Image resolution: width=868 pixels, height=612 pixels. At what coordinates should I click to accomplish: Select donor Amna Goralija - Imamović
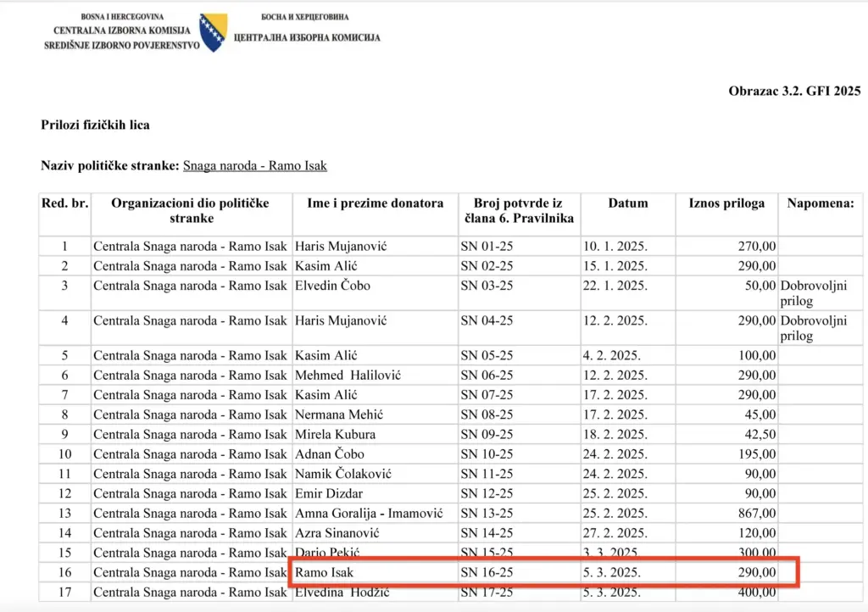coord(369,514)
